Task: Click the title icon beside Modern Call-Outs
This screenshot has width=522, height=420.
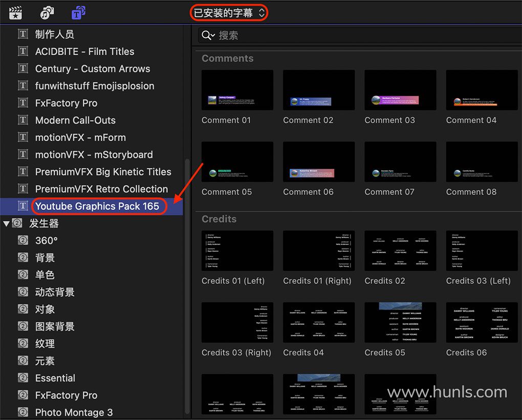Action: click(x=23, y=120)
